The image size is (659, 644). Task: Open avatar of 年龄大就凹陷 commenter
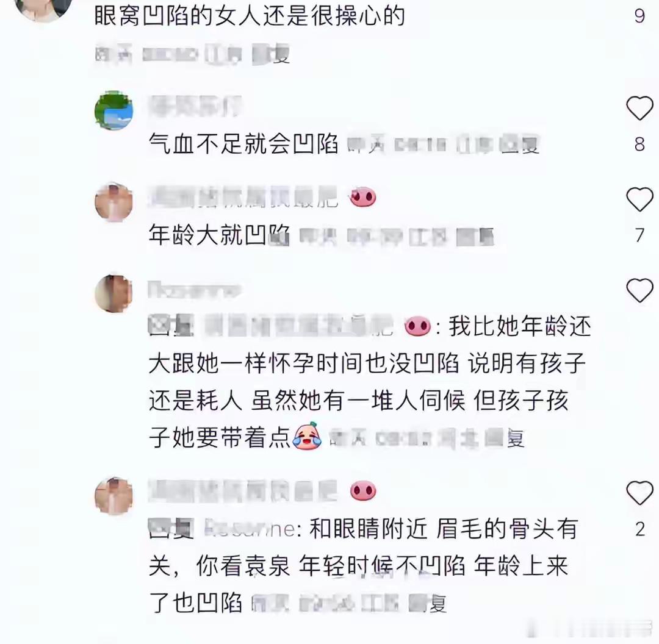(114, 202)
